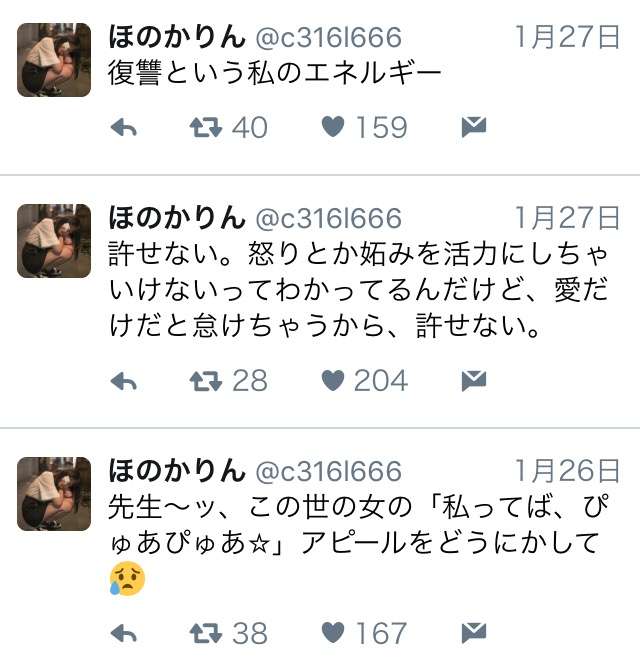Send the 1月26日 tweet via envelope icon

(x=474, y=633)
